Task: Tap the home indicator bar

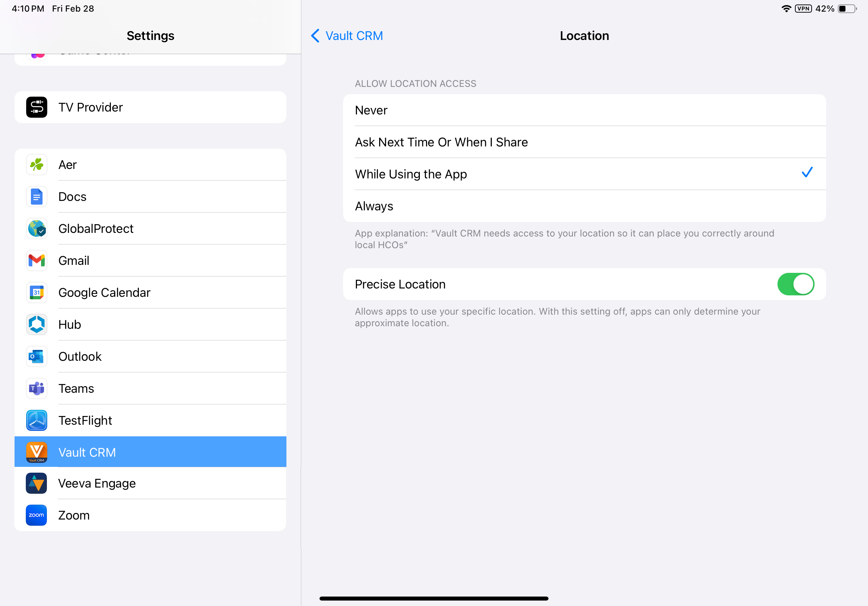Action: [434, 598]
